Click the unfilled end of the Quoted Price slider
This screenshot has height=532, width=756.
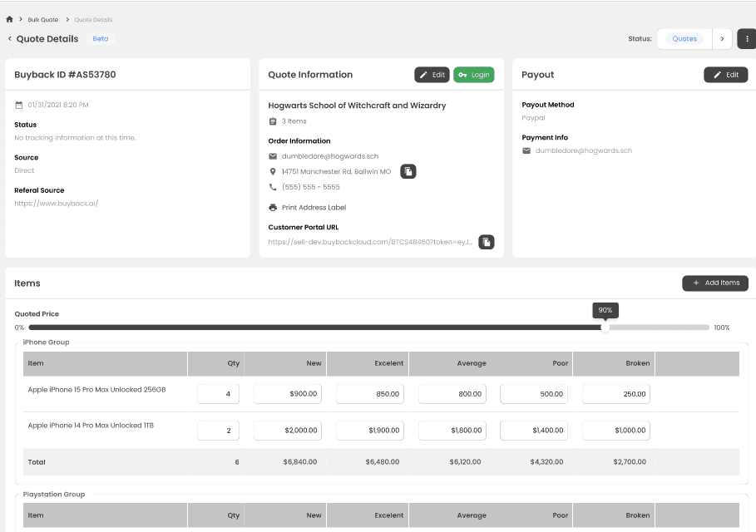click(658, 328)
